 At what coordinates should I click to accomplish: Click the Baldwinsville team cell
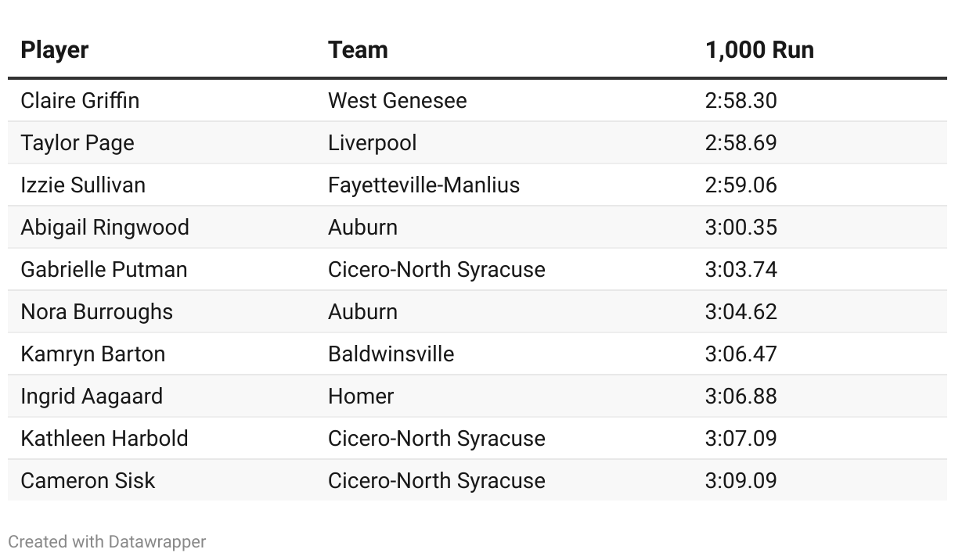(x=391, y=354)
